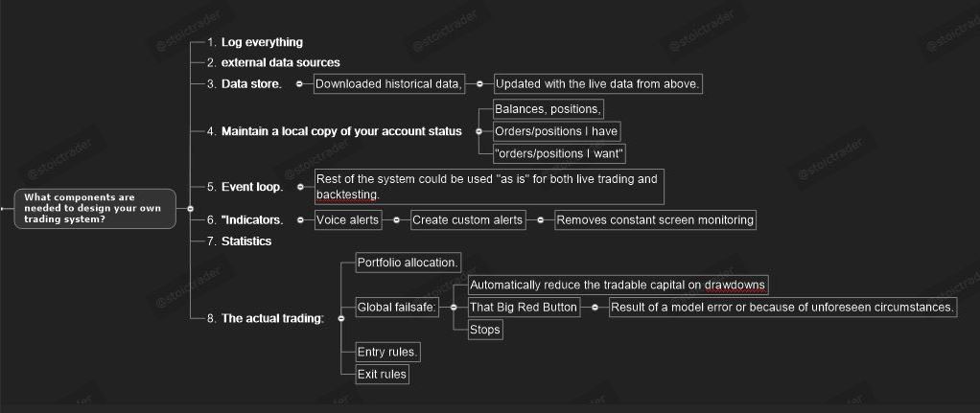
Task: Collapse the Indicators branch toggle
Action: [x=300, y=220]
